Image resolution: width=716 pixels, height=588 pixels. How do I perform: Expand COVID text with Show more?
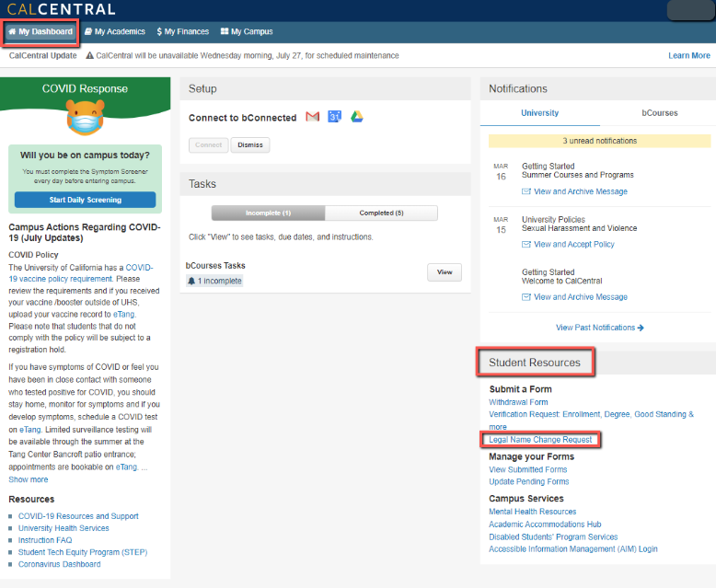click(29, 479)
